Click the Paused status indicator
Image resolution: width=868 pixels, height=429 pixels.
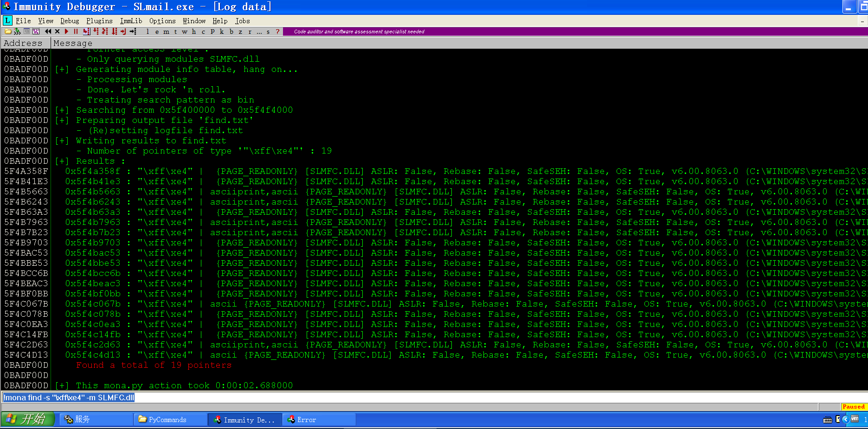pyautogui.click(x=854, y=407)
